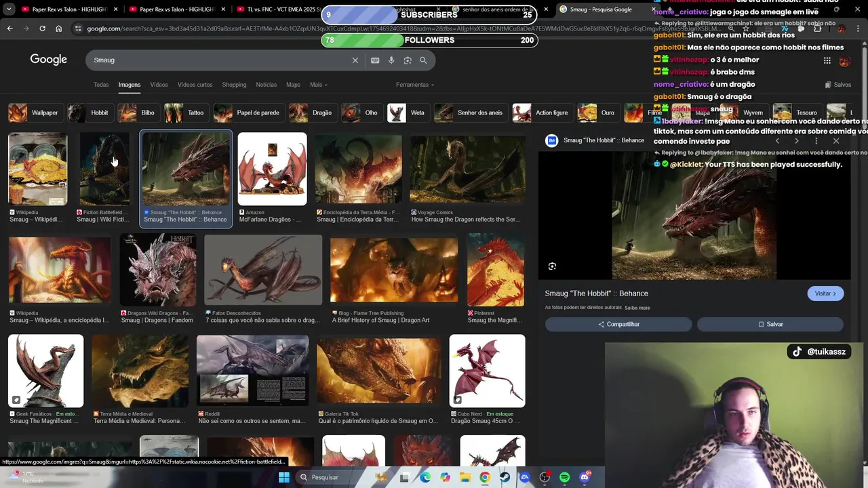Screen dimensions: 868x488
Task: Switch to the Todas results tab
Action: (101, 85)
